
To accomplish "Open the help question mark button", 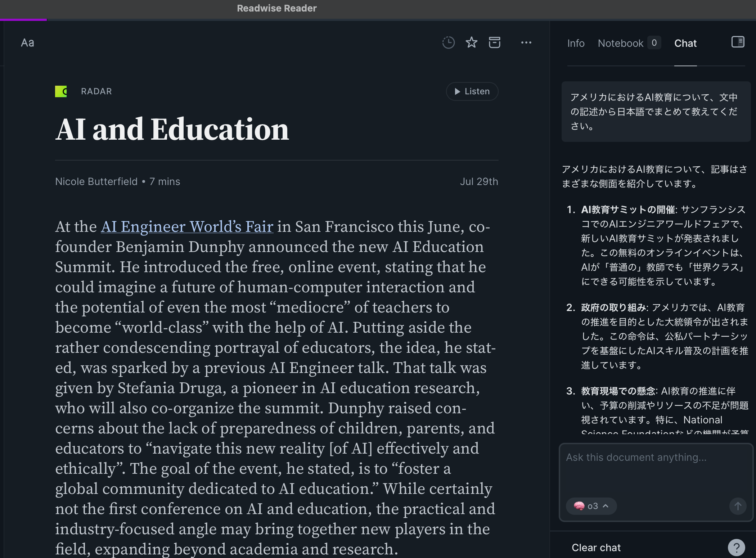I will (x=736, y=548).
